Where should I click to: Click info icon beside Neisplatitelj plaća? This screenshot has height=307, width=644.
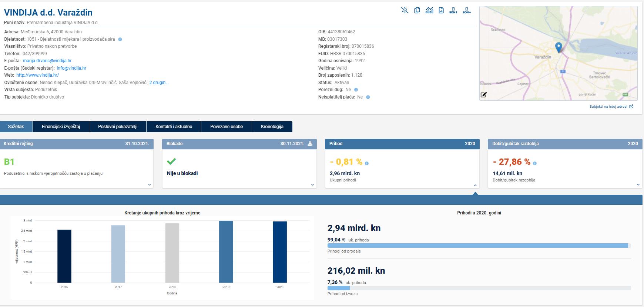tap(368, 97)
